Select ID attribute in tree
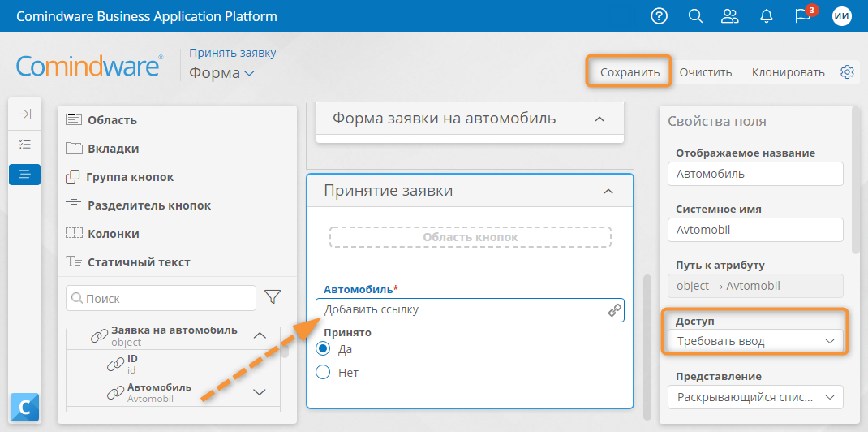 click(173, 364)
